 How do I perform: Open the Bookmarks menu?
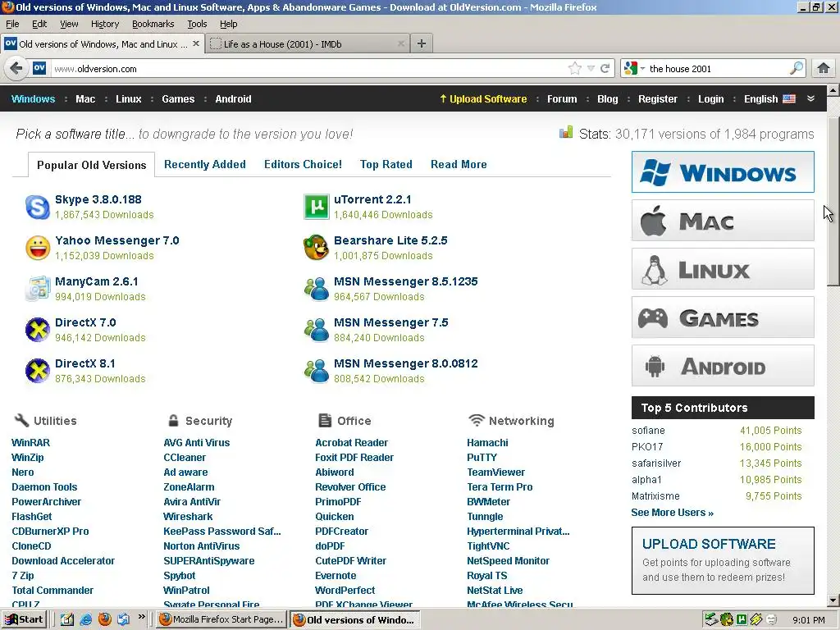(x=153, y=24)
